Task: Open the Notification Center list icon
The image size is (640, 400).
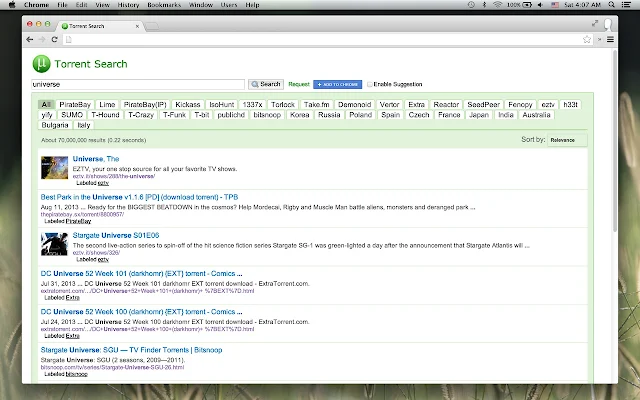Action: [x=626, y=5]
